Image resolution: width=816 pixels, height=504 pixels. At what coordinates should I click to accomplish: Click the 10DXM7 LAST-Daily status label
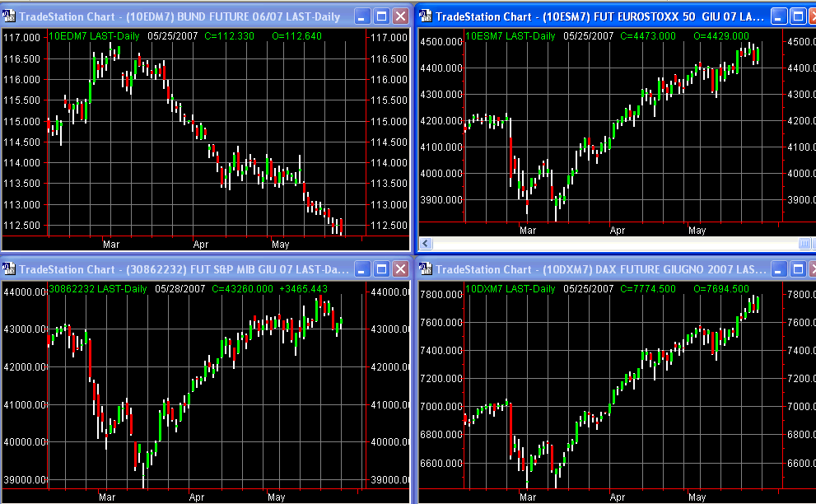(511, 289)
